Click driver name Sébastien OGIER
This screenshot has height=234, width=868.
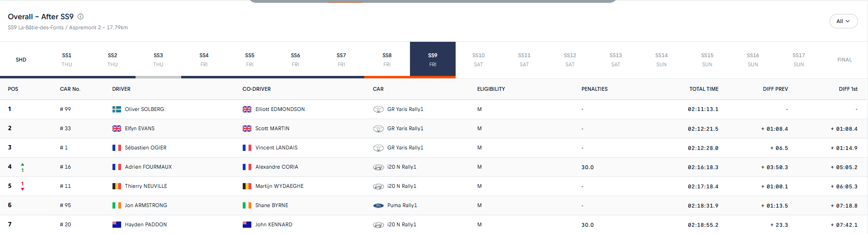pyautogui.click(x=146, y=148)
